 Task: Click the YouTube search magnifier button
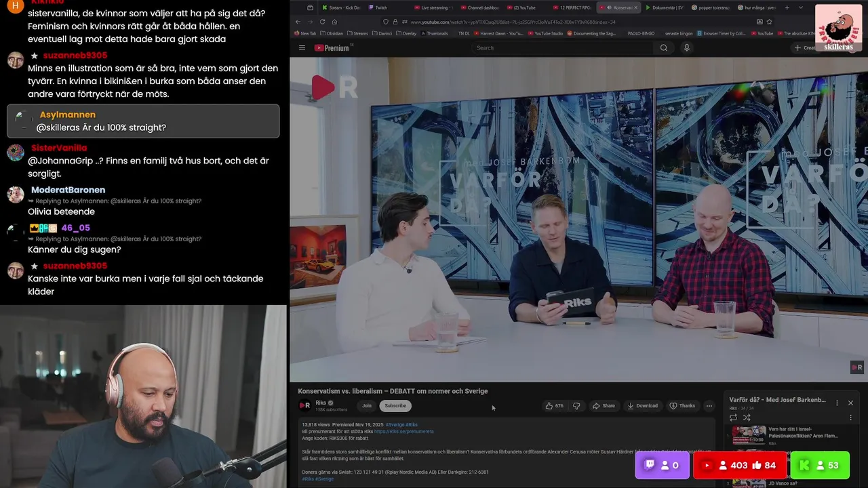click(x=664, y=48)
